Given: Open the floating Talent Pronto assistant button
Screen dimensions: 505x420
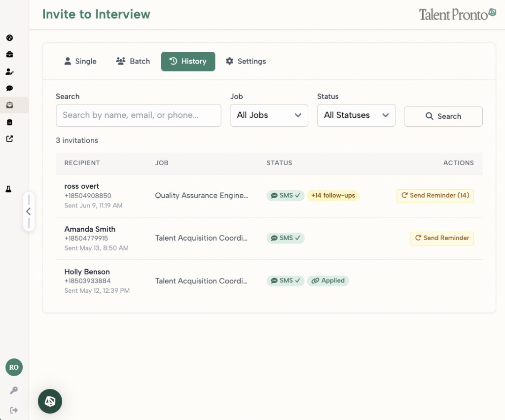Looking at the screenshot, I should pos(50,401).
